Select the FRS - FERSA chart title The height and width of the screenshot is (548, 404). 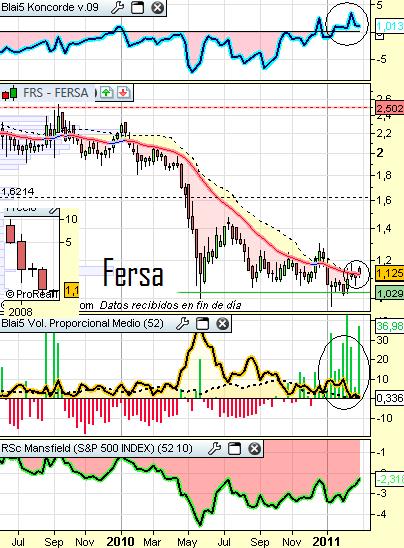(56, 93)
